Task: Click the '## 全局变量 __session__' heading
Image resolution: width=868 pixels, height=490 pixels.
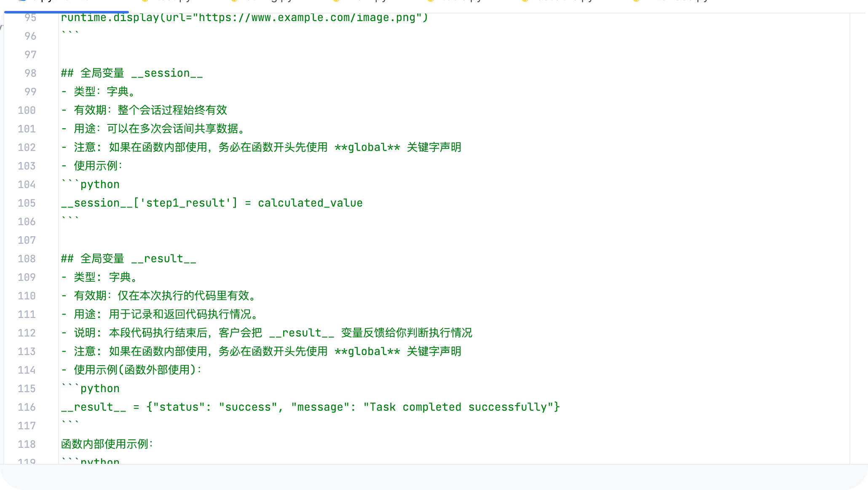Action: (131, 73)
